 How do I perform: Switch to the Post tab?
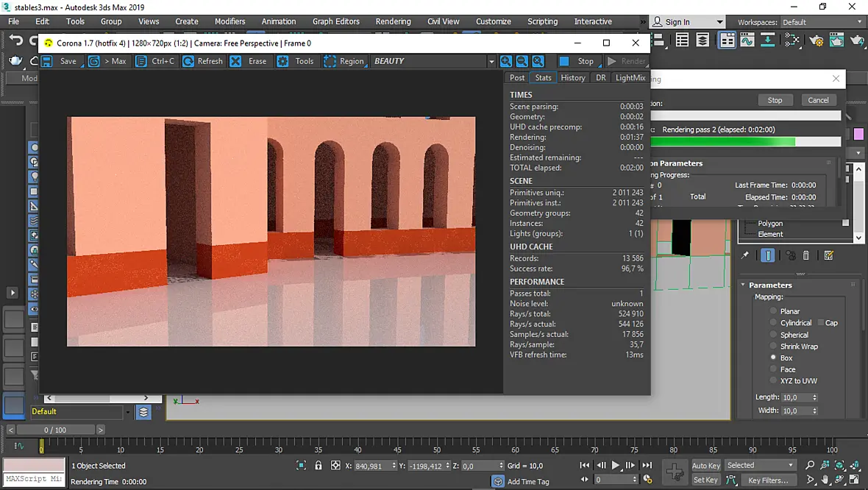[517, 77]
